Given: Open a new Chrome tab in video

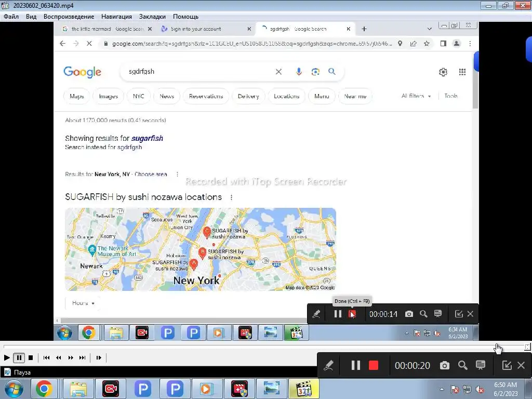Looking at the screenshot, I should coord(364,29).
